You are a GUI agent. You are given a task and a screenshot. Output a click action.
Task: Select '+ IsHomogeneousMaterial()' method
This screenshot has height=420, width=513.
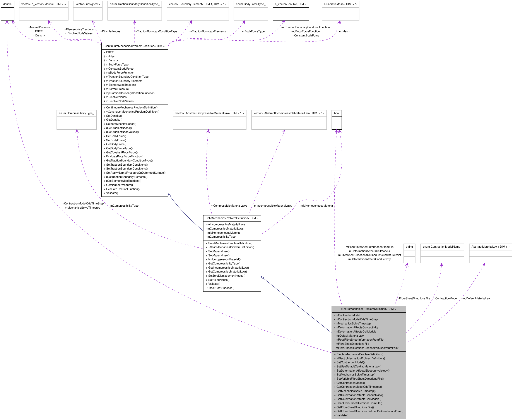coord(223,260)
